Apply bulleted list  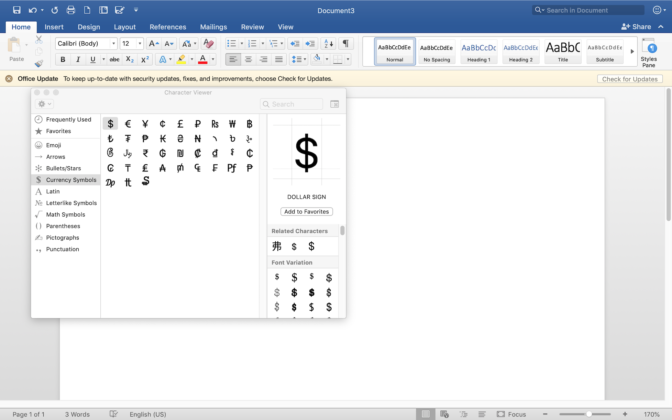(x=231, y=43)
